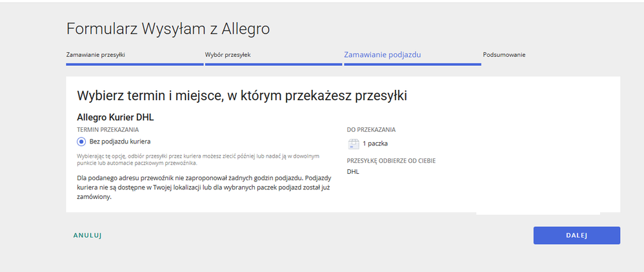The width and height of the screenshot is (644, 272).
Task: Click the ANULUJ link
Action: pos(87,235)
